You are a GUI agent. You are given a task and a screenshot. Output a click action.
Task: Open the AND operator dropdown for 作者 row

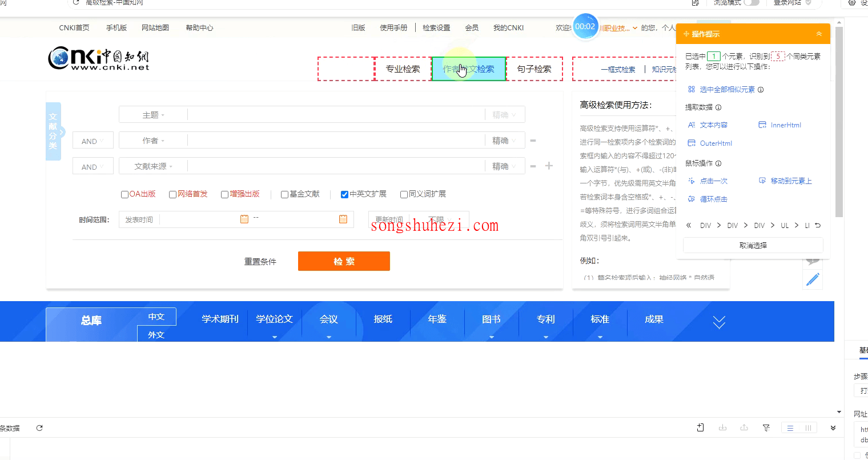(93, 141)
